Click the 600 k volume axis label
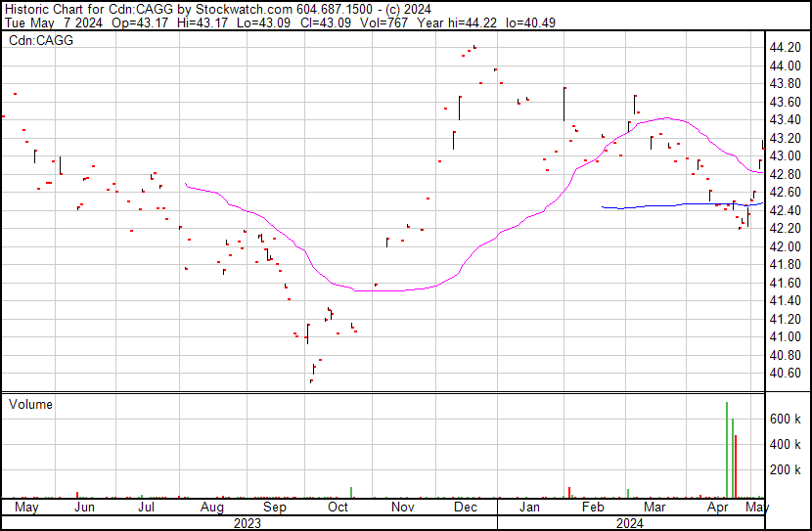Image resolution: width=812 pixels, height=531 pixels. coord(786,419)
